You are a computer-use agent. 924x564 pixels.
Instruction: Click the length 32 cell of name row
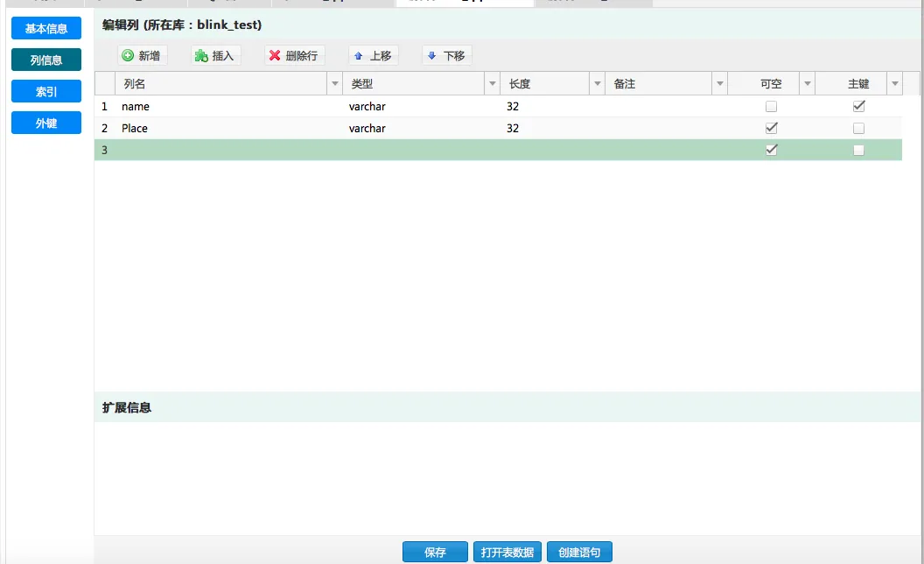[x=552, y=106]
